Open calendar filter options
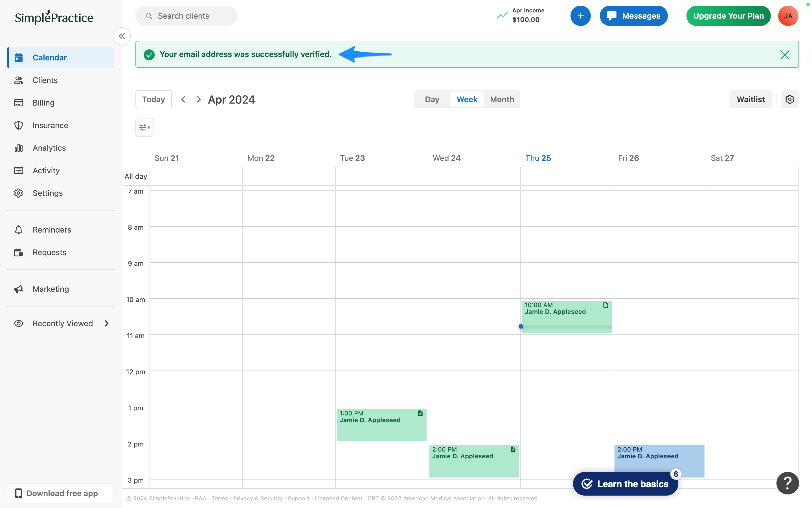 pyautogui.click(x=144, y=127)
